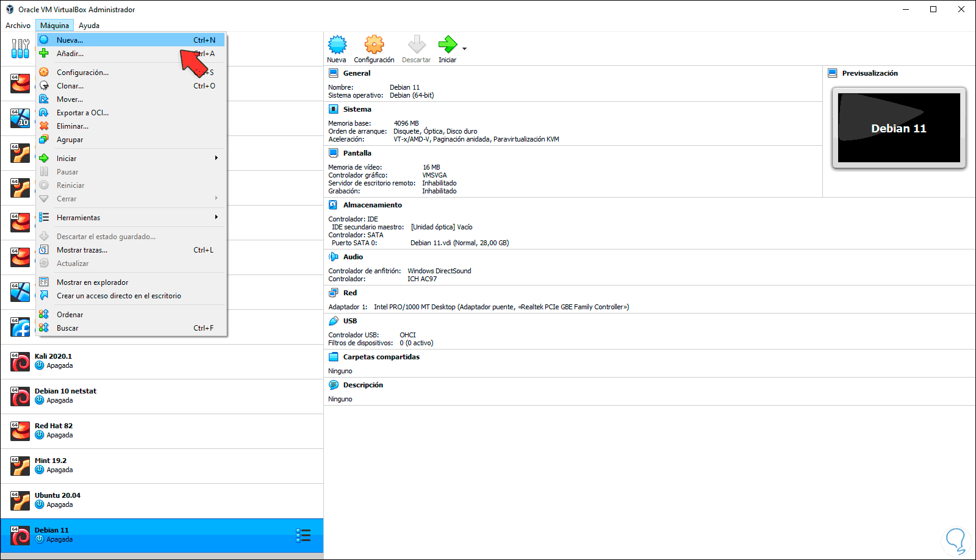Image resolution: width=976 pixels, height=560 pixels.
Task: Click the Sistema section icon
Action: pos(334,109)
